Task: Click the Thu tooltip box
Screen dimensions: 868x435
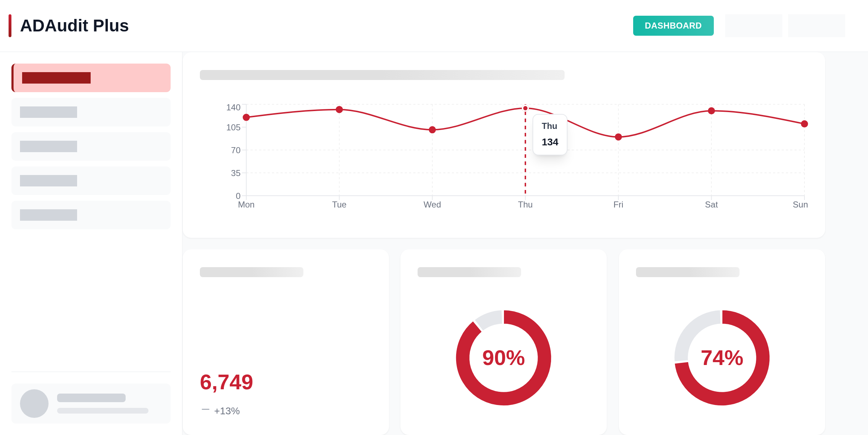Action: click(x=550, y=135)
